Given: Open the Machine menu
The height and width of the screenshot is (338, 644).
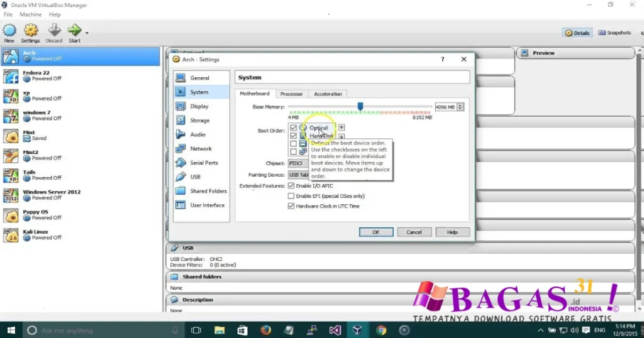Looking at the screenshot, I should coord(30,14).
